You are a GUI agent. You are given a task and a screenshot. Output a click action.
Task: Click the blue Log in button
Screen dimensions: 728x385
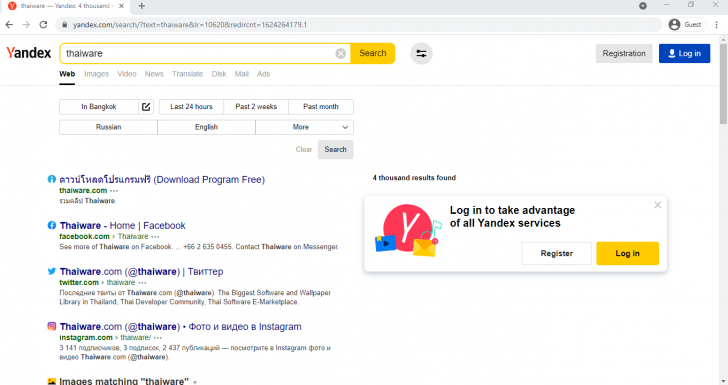(x=684, y=53)
